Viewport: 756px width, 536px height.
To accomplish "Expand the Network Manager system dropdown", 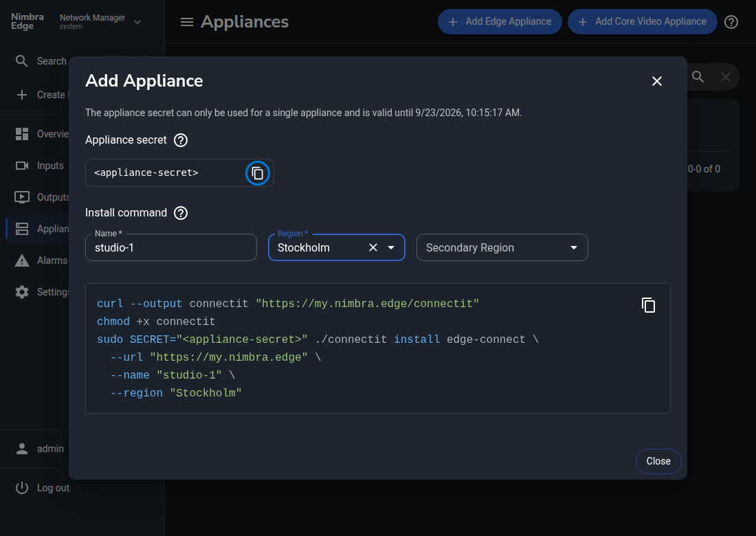I will click(x=100, y=22).
